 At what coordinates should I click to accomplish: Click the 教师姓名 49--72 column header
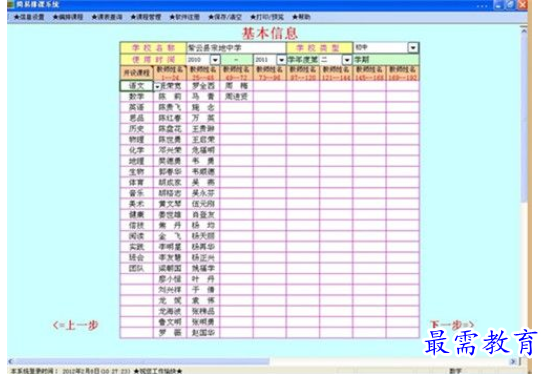236,73
